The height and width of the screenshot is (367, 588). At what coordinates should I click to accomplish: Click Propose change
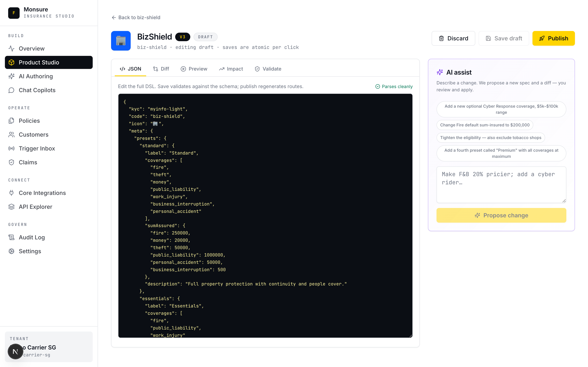(501, 215)
